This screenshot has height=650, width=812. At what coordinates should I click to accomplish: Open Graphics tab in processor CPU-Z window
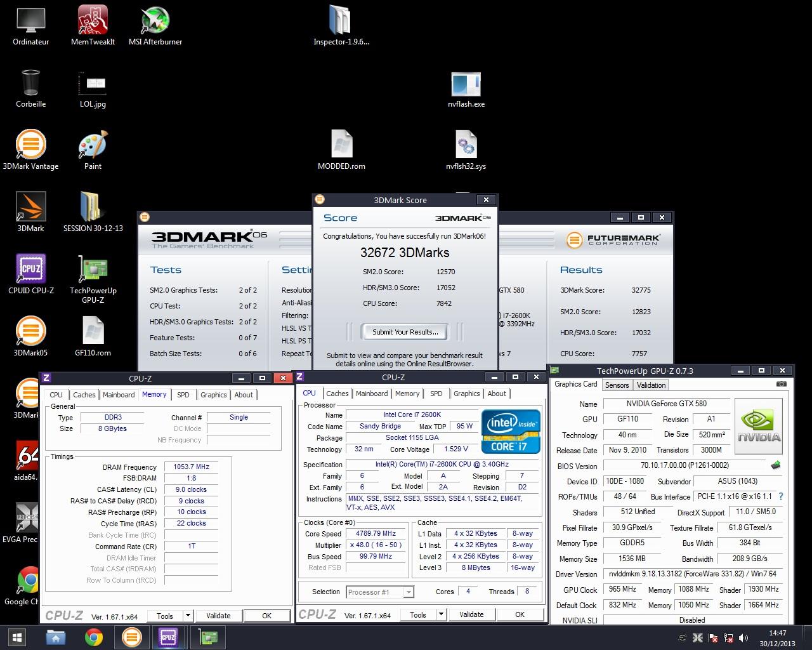(467, 394)
